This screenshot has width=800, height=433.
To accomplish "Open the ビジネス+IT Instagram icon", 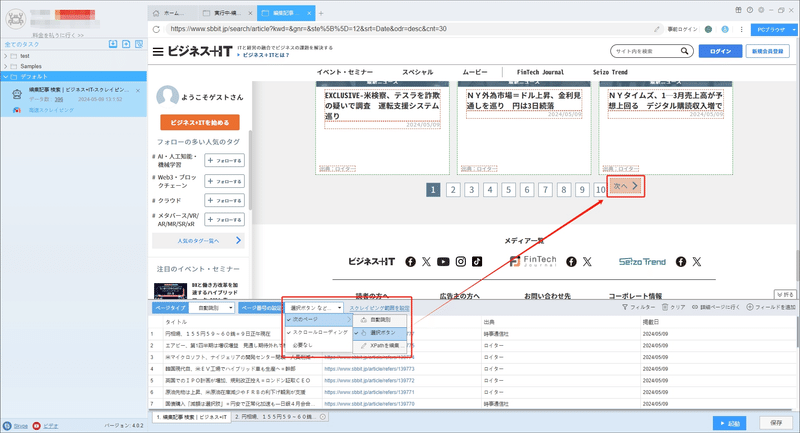I will click(x=461, y=262).
